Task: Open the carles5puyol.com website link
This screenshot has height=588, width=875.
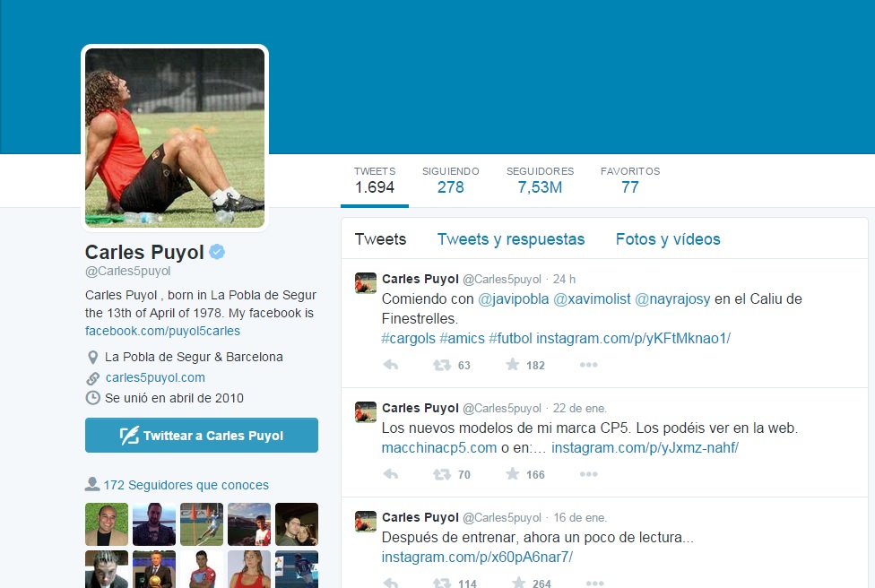Action: click(155, 377)
